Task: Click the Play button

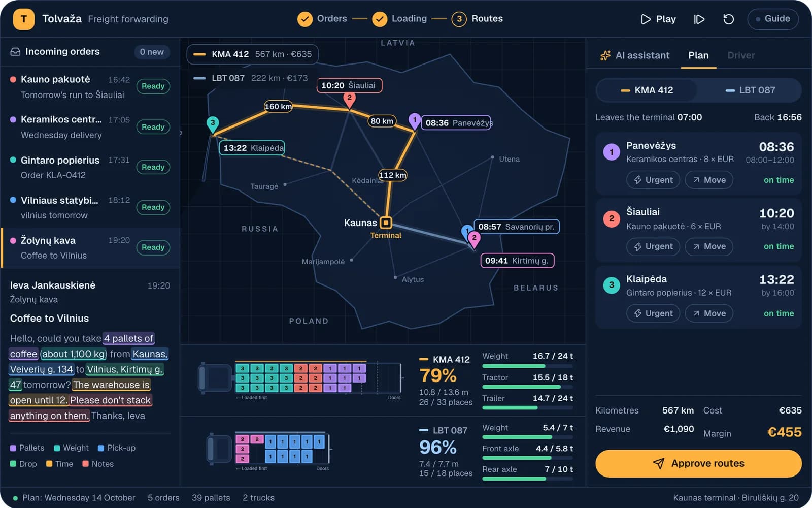Action: (658, 19)
